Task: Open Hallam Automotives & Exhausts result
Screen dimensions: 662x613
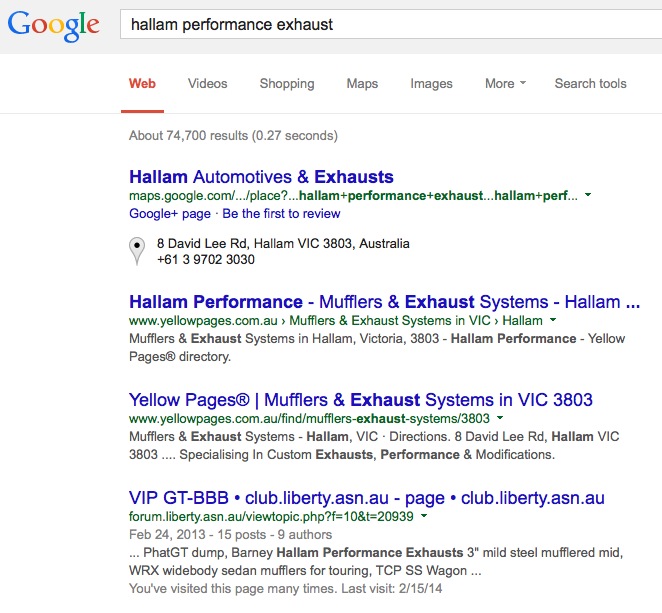Action: [261, 177]
